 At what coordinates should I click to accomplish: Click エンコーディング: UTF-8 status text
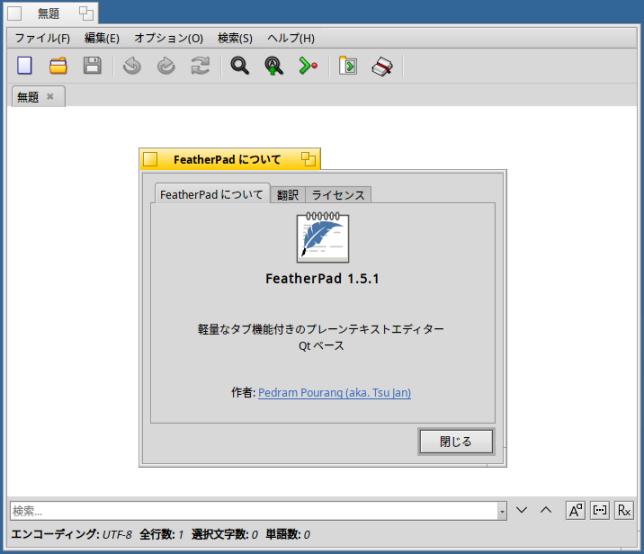[71, 534]
